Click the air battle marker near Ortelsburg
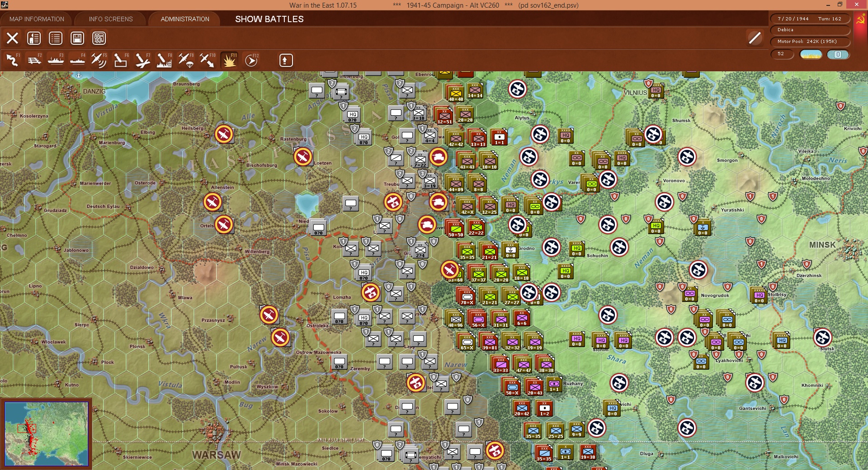The height and width of the screenshot is (470, 868). point(224,225)
